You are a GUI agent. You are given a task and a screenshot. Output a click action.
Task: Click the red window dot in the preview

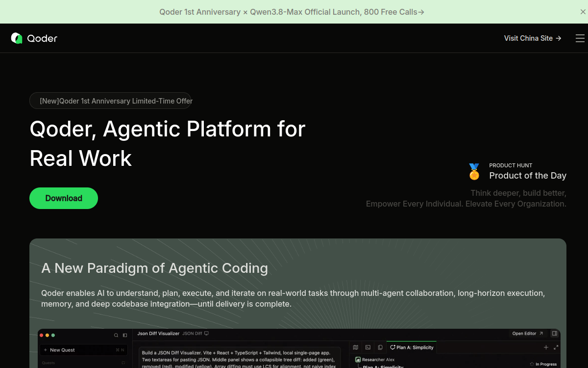pyautogui.click(x=41, y=335)
